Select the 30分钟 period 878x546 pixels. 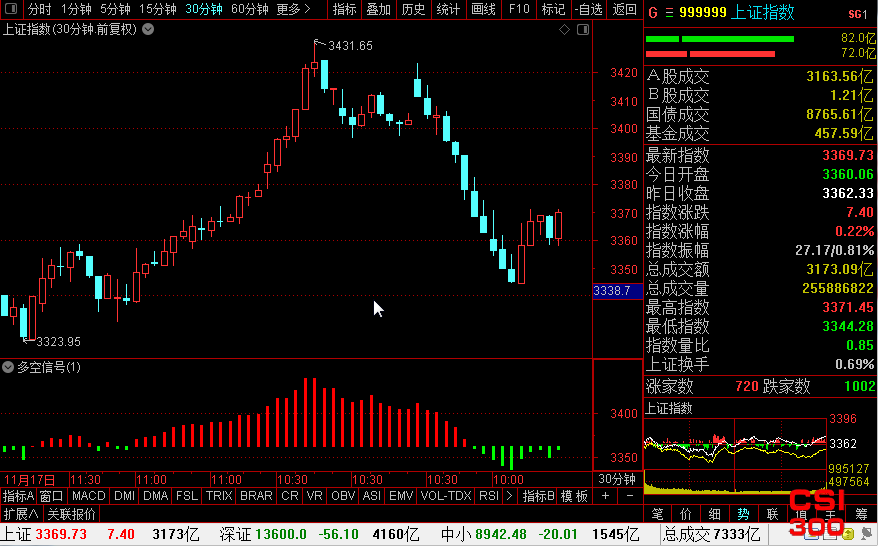204,10
